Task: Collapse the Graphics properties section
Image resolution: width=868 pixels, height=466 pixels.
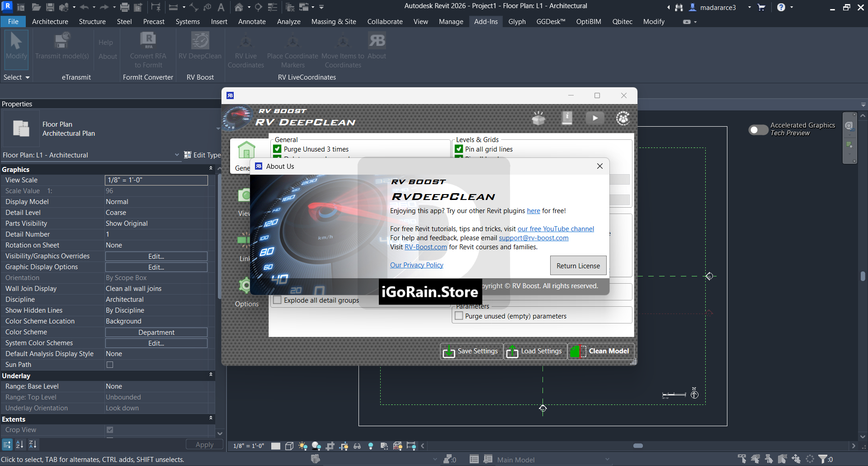Action: pos(211,169)
